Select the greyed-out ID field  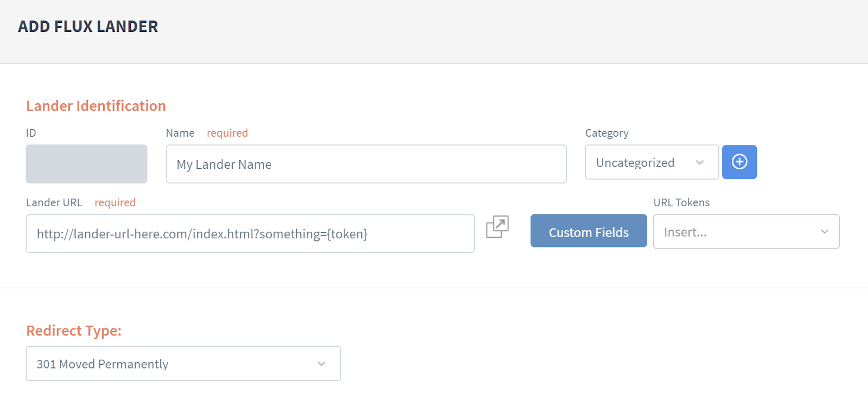[86, 164]
